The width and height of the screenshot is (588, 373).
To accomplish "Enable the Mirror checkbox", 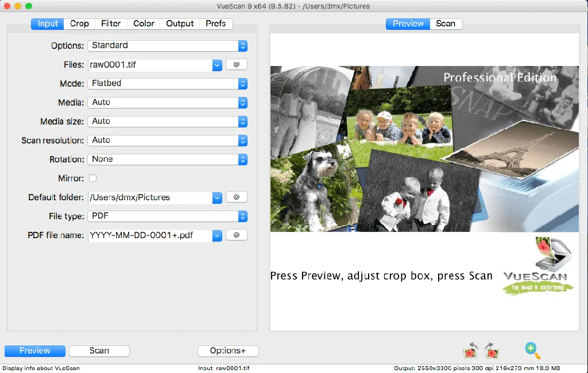I will (x=92, y=178).
